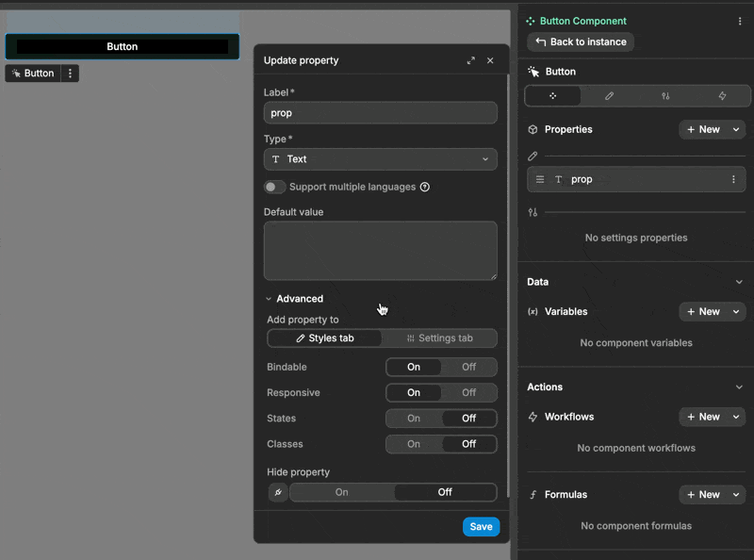This screenshot has height=560, width=754.
Task: Select the Styles tab in the dialog
Action: coord(324,338)
